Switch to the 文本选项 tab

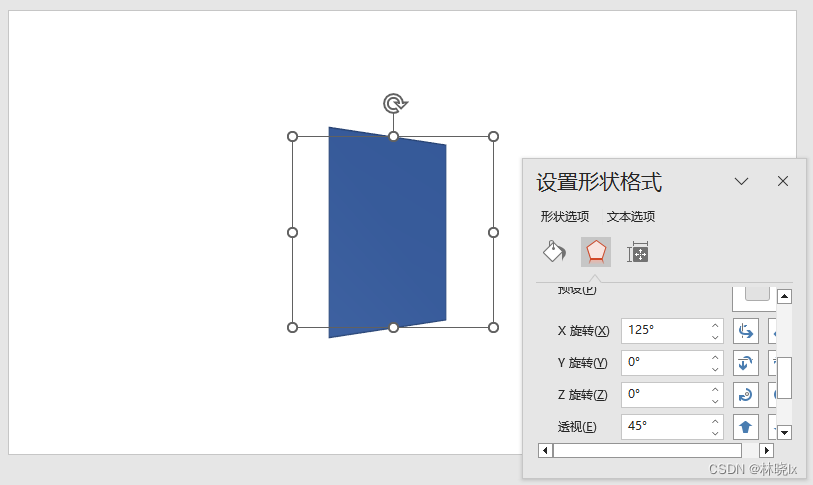point(631,216)
